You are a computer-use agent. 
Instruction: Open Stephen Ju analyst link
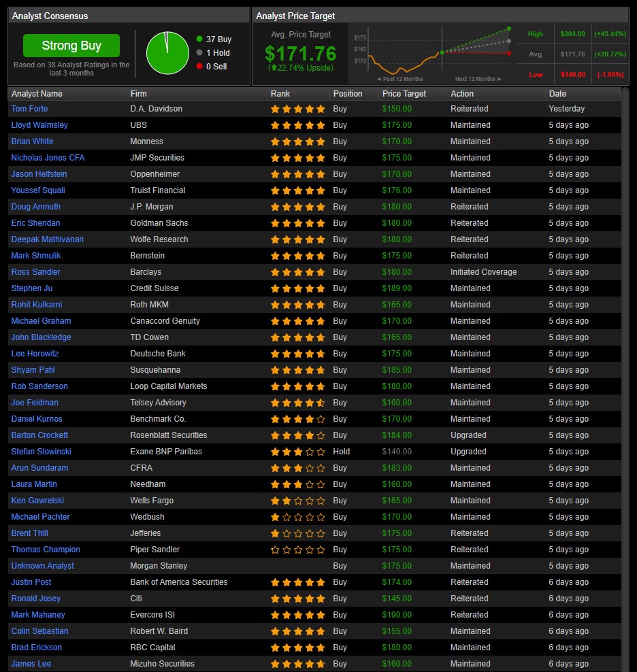32,288
